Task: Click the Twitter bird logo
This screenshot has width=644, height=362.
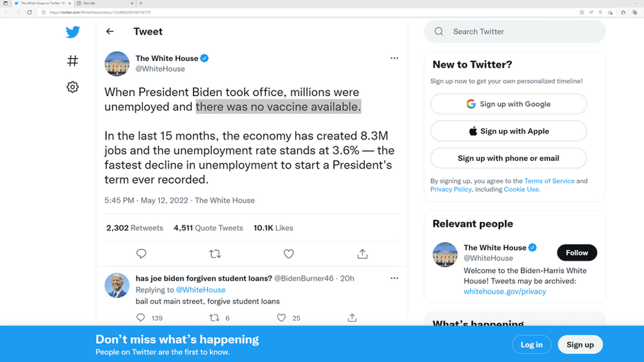Action: tap(73, 32)
